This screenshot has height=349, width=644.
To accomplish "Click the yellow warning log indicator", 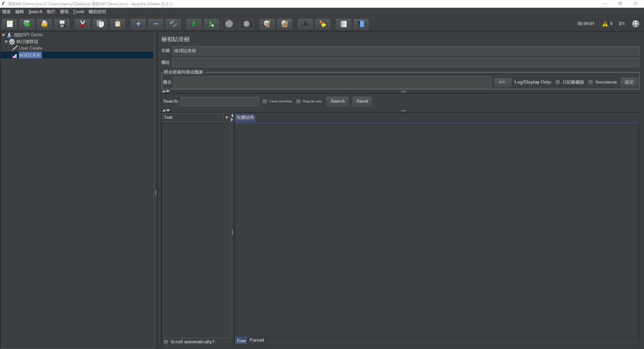I will pyautogui.click(x=605, y=24).
